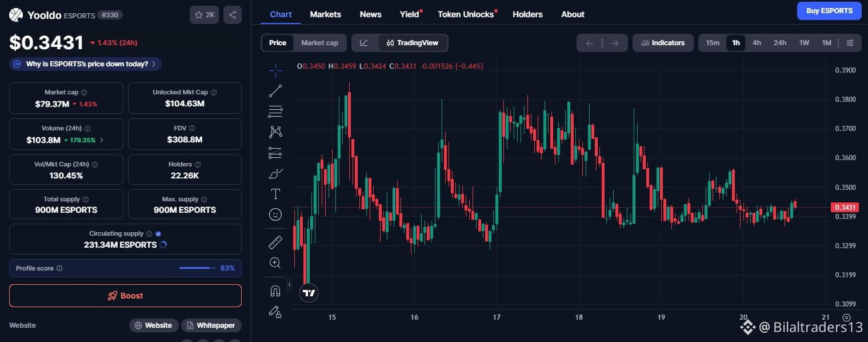
Task: Open the News tab
Action: click(x=370, y=14)
